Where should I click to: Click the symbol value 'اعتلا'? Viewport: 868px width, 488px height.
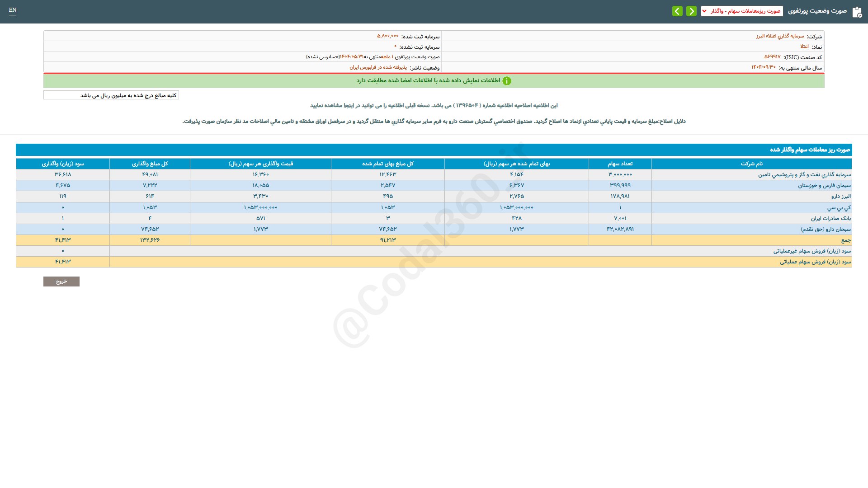click(804, 47)
